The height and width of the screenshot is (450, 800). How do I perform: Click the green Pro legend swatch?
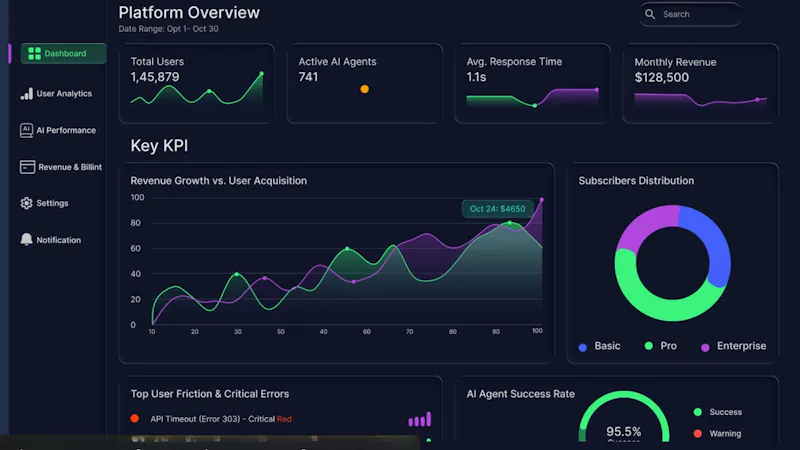(648, 346)
